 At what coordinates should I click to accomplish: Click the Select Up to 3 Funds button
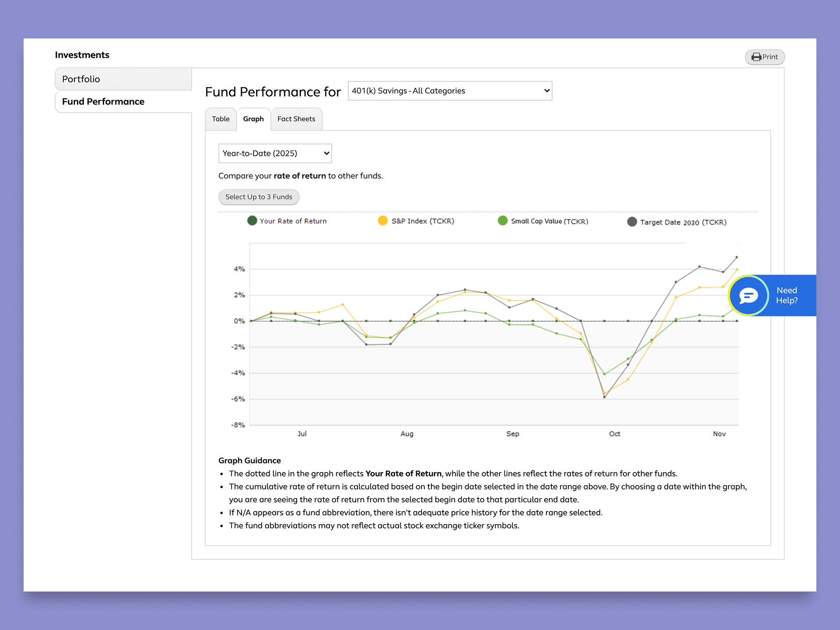(259, 197)
